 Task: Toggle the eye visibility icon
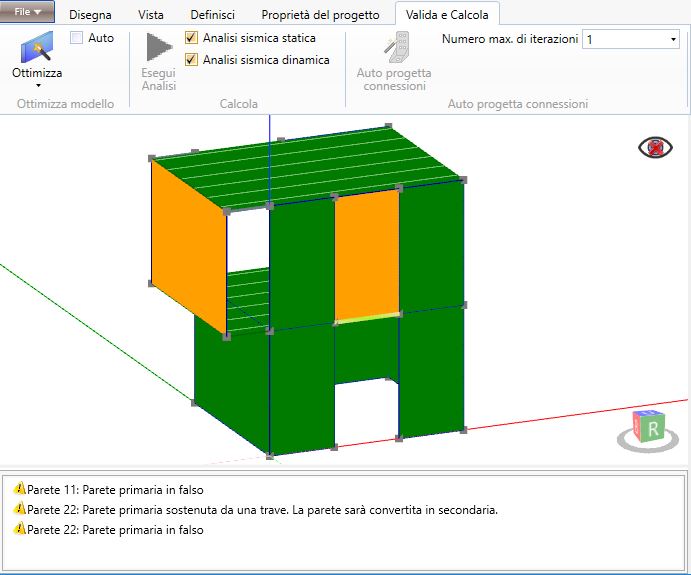655,147
